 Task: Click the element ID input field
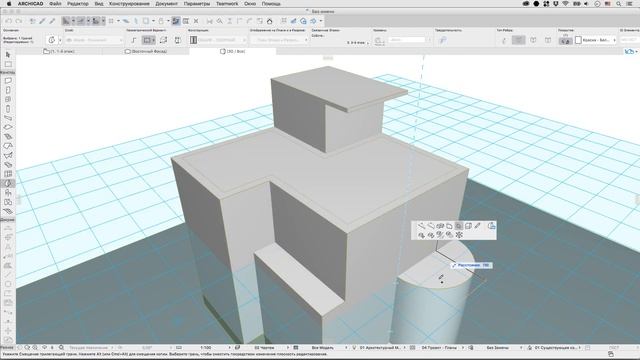(629, 40)
